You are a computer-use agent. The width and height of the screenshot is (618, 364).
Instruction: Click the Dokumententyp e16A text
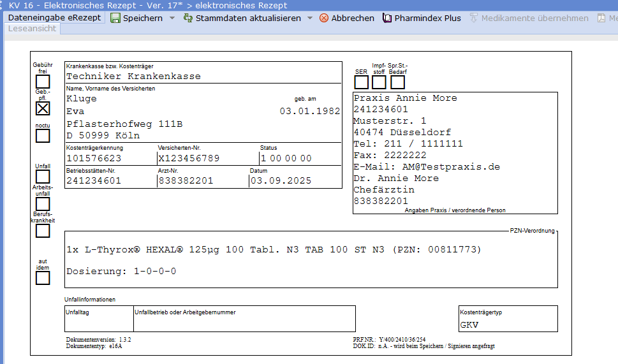point(94,346)
